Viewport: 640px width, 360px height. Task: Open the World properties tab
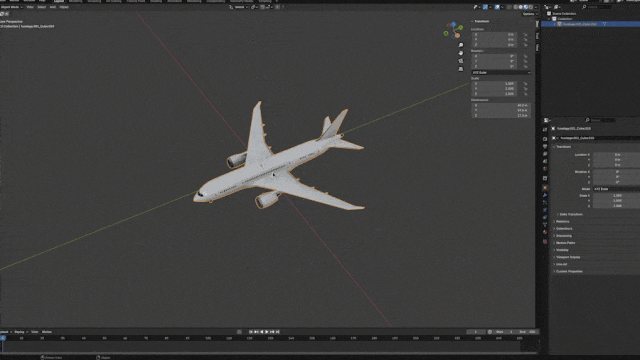click(545, 169)
